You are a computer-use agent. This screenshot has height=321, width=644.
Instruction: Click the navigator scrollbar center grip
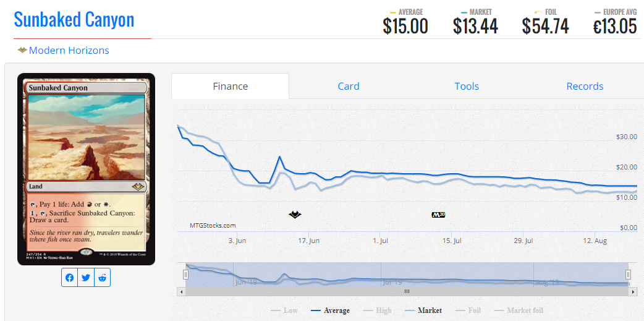tap(407, 291)
